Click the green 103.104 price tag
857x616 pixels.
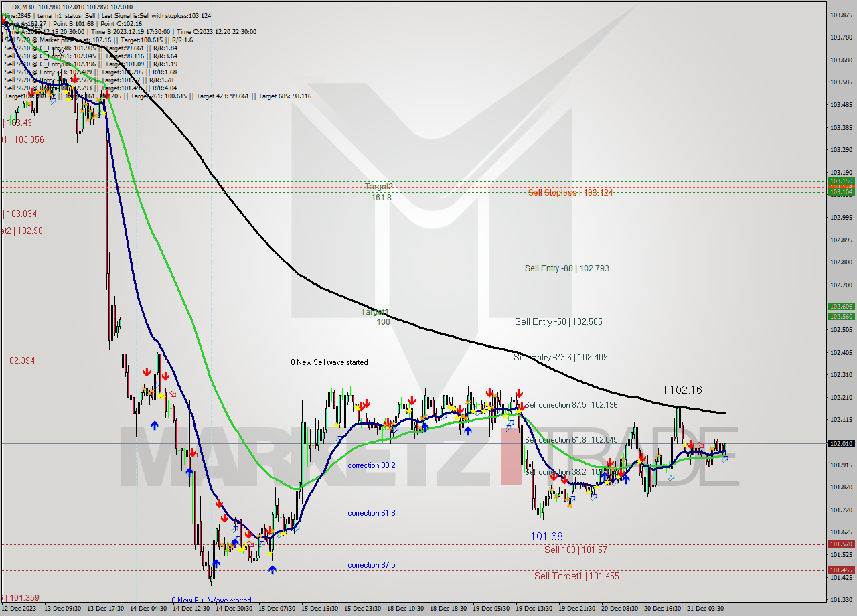click(x=841, y=192)
